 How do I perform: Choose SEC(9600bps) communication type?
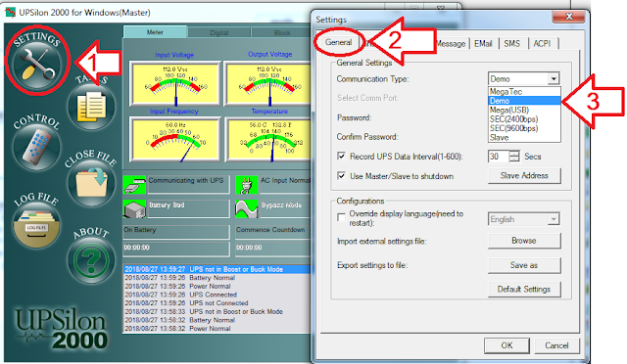[524, 128]
